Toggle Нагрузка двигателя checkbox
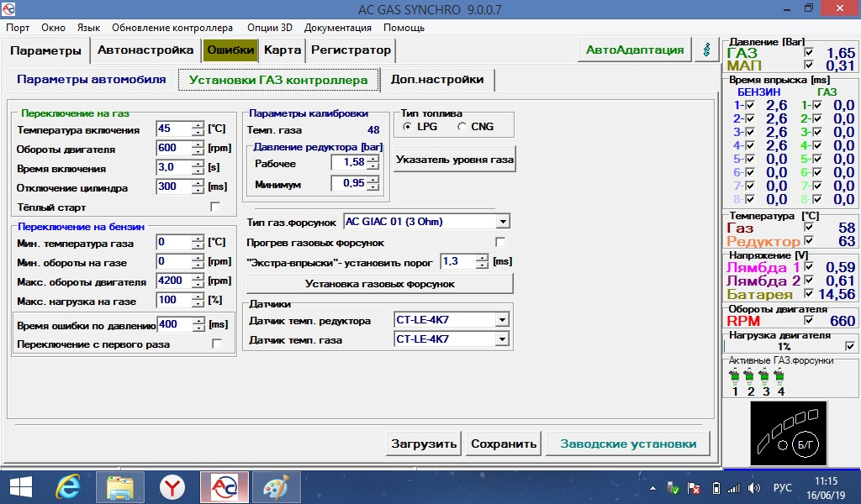Image resolution: width=861 pixels, height=504 pixels. (x=850, y=346)
